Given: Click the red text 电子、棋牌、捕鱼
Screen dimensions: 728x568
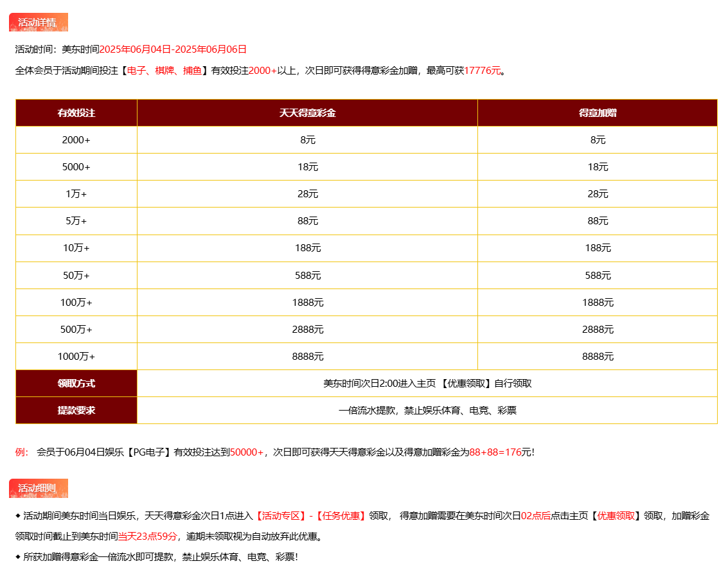Looking at the screenshot, I should [x=164, y=71].
